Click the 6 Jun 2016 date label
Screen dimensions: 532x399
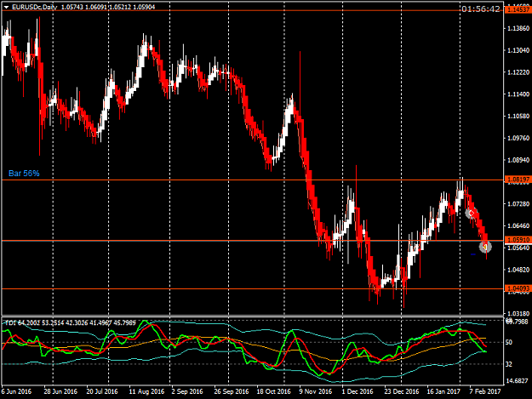point(16,391)
